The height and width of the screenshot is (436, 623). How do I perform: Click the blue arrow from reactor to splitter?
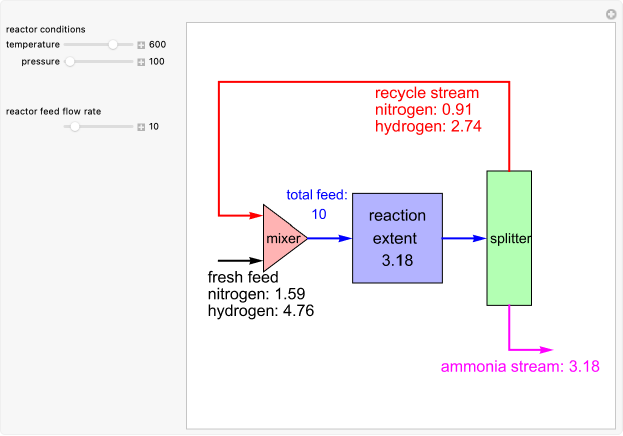464,239
